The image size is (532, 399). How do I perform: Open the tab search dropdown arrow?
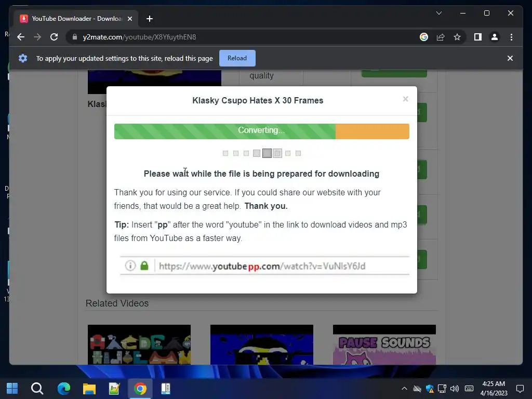tap(438, 13)
